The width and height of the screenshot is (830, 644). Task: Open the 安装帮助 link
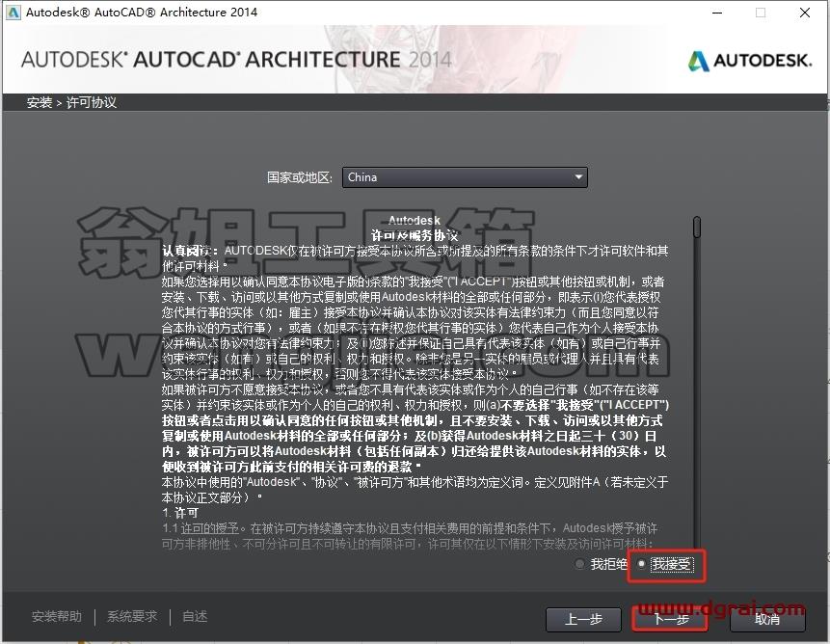(x=57, y=616)
